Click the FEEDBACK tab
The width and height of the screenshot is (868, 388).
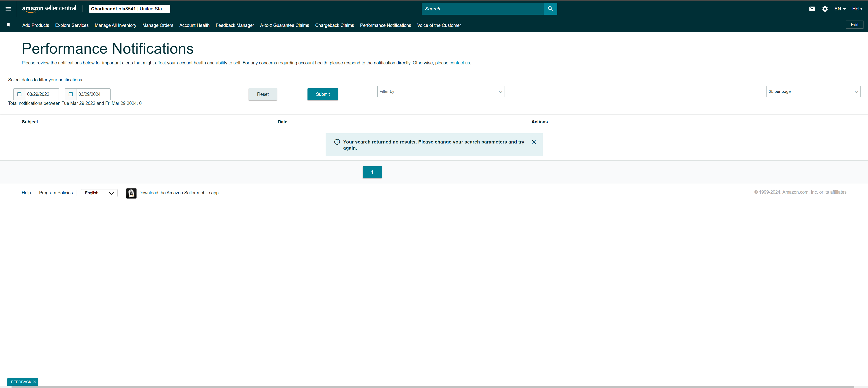pyautogui.click(x=21, y=382)
